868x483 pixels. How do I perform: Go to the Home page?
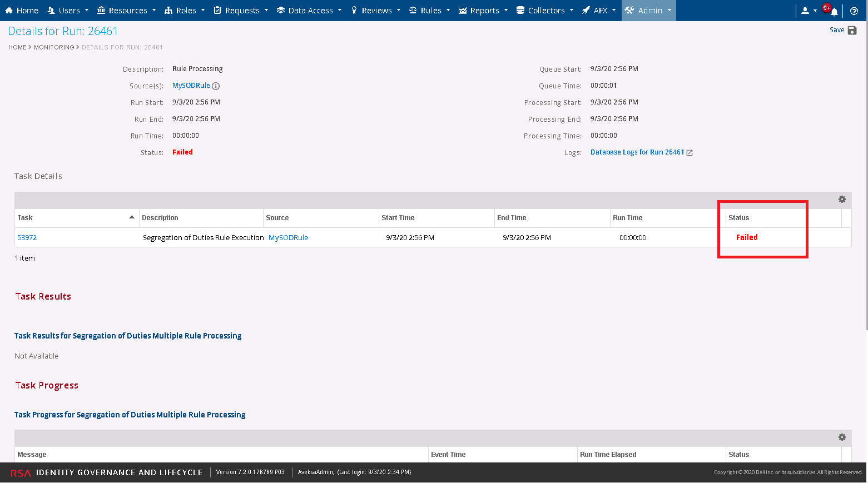22,11
